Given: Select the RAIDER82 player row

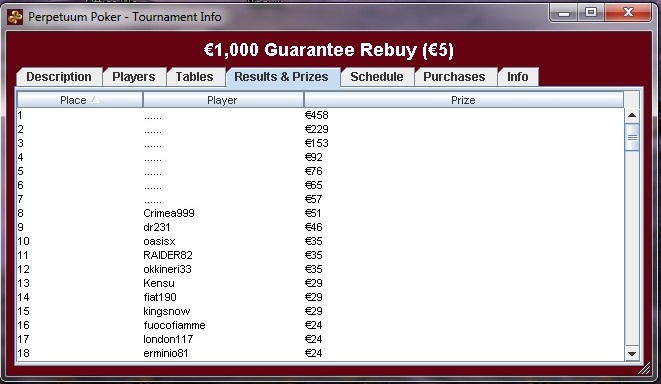Looking at the screenshot, I should click(320, 255).
